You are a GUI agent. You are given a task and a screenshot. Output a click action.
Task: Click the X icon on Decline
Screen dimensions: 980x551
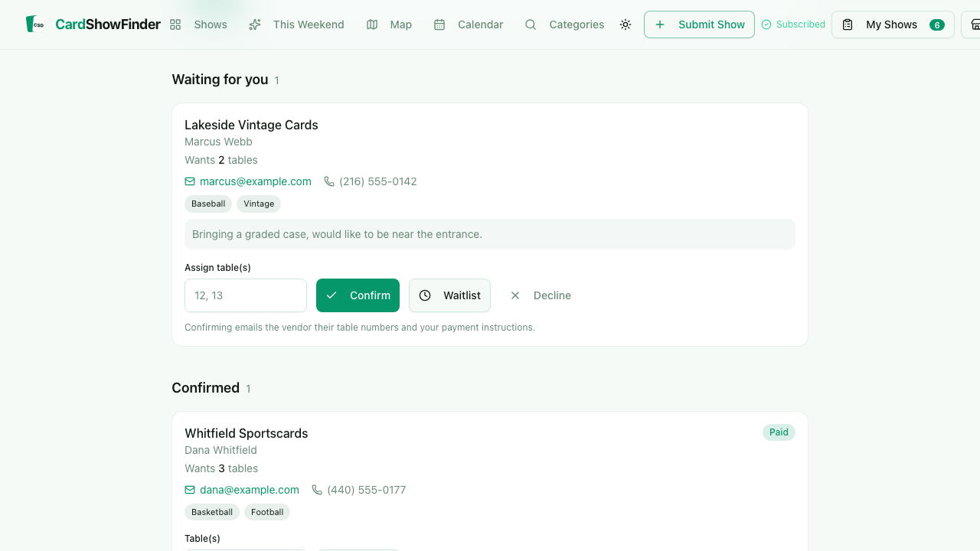pos(515,295)
